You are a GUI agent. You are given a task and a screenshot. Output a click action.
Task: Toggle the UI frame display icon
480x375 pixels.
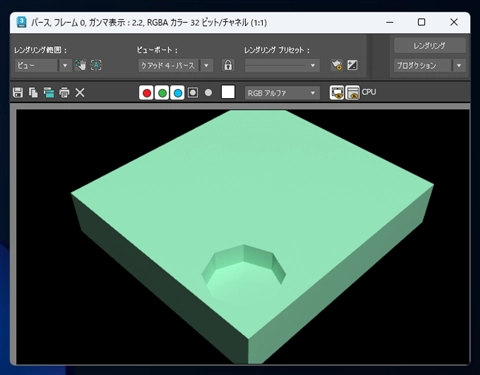(x=352, y=93)
